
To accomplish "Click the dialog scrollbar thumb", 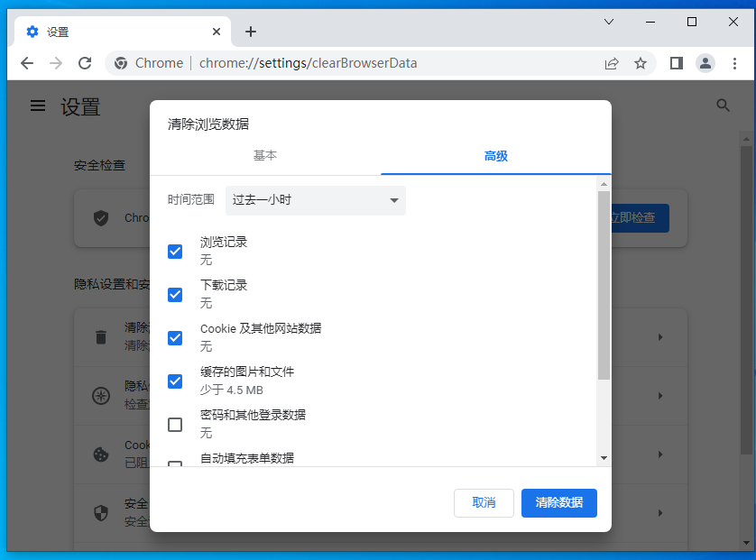I will coord(604,285).
